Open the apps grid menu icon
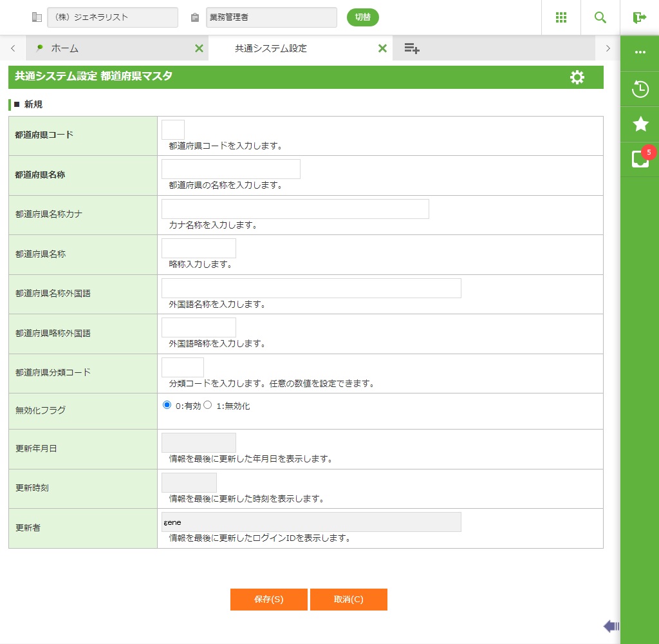659x644 pixels. 561,17
